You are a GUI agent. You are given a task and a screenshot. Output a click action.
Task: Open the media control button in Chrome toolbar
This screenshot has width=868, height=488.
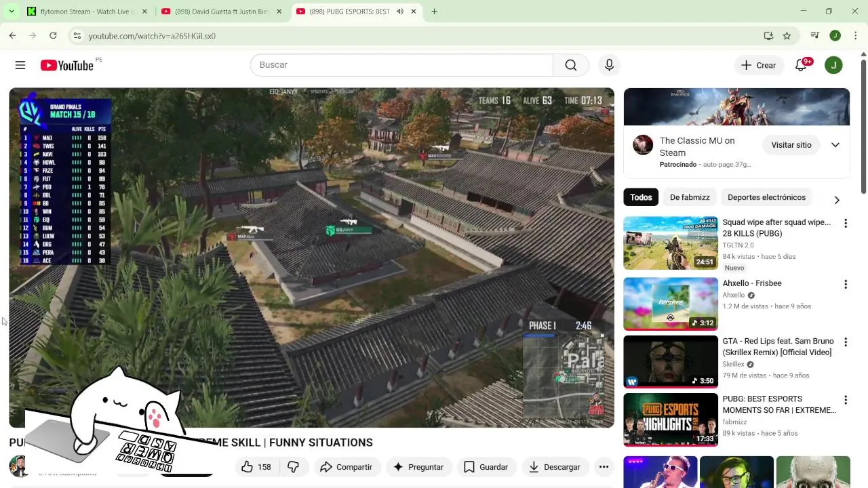click(815, 35)
